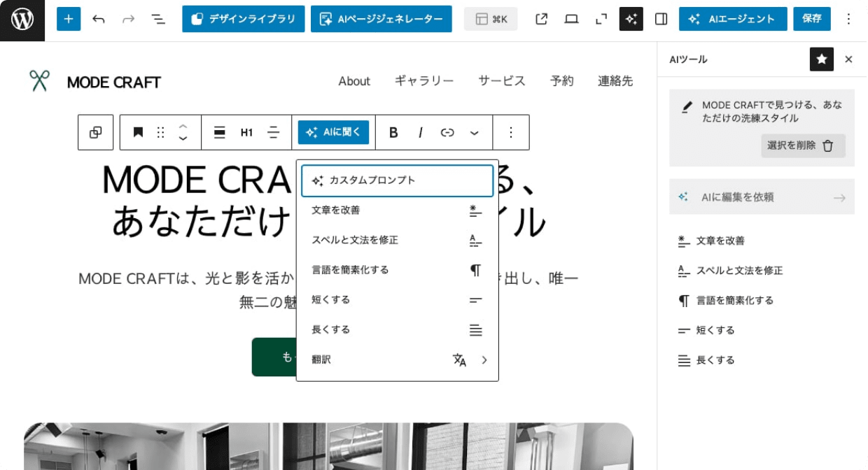
Task: Select 文章を改善 from the AI menu
Action: [x=398, y=210]
